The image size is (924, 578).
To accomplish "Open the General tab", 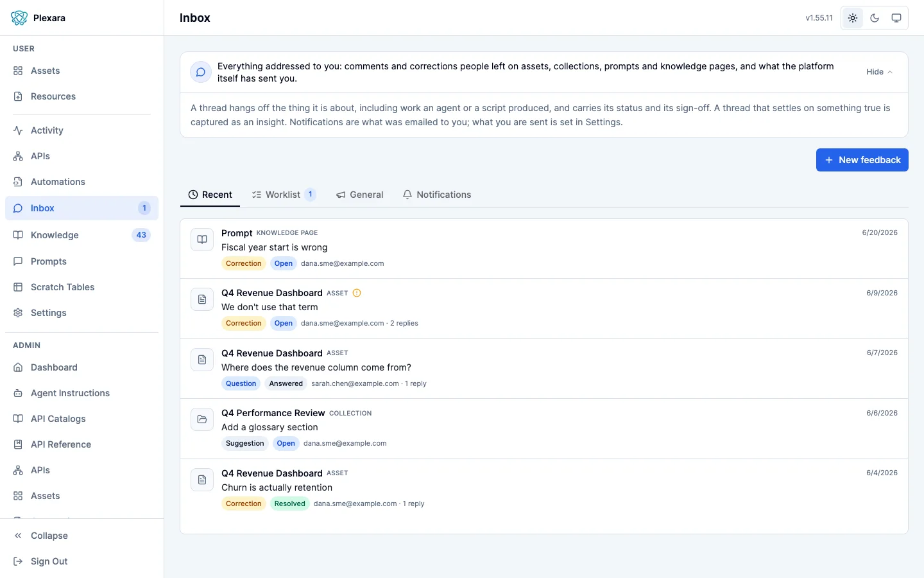I will (359, 195).
